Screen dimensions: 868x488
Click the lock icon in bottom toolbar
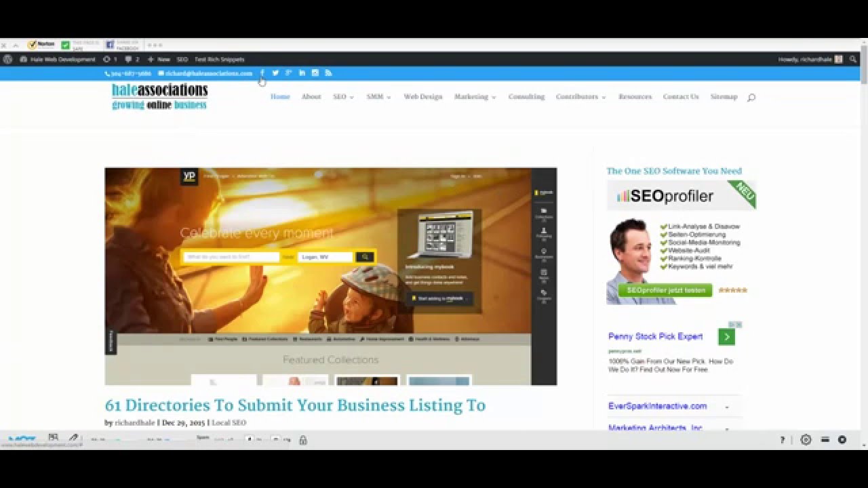[x=303, y=440]
